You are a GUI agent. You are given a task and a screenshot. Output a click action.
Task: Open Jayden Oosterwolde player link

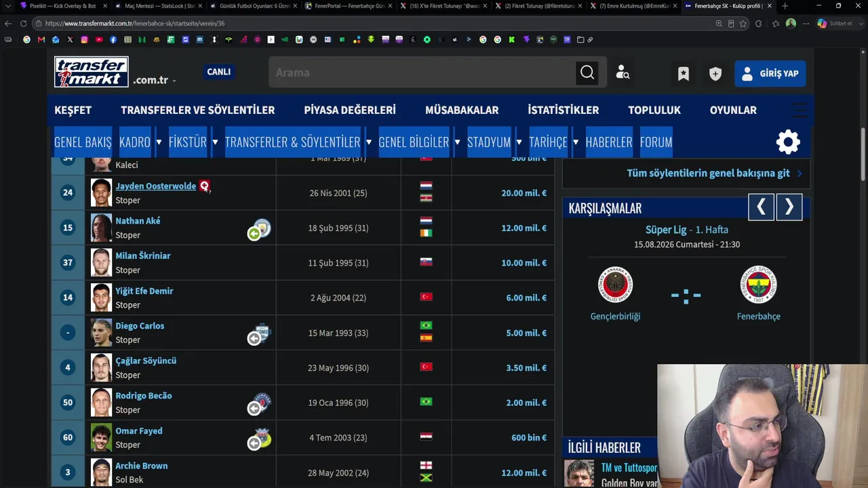tap(155, 186)
